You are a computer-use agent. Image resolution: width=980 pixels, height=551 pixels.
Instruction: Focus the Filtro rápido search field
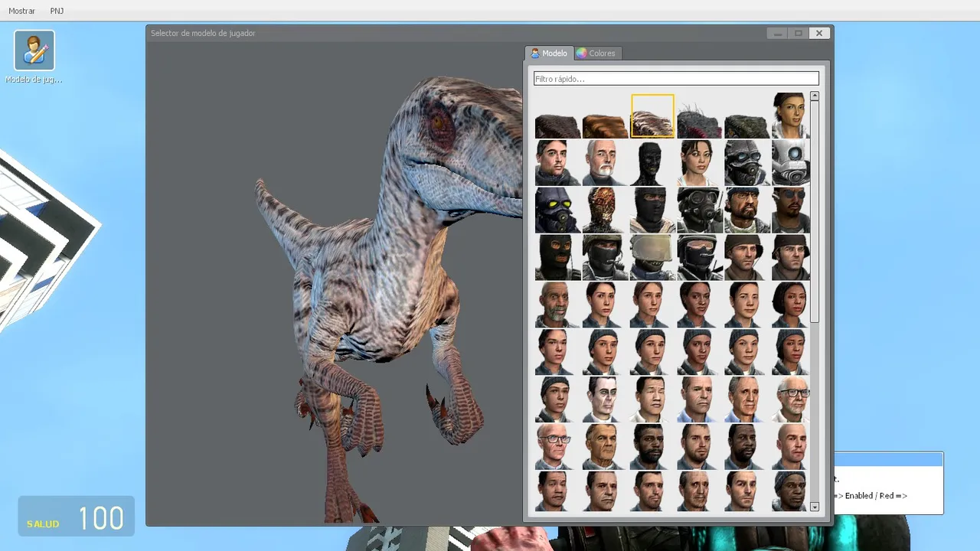click(x=676, y=79)
